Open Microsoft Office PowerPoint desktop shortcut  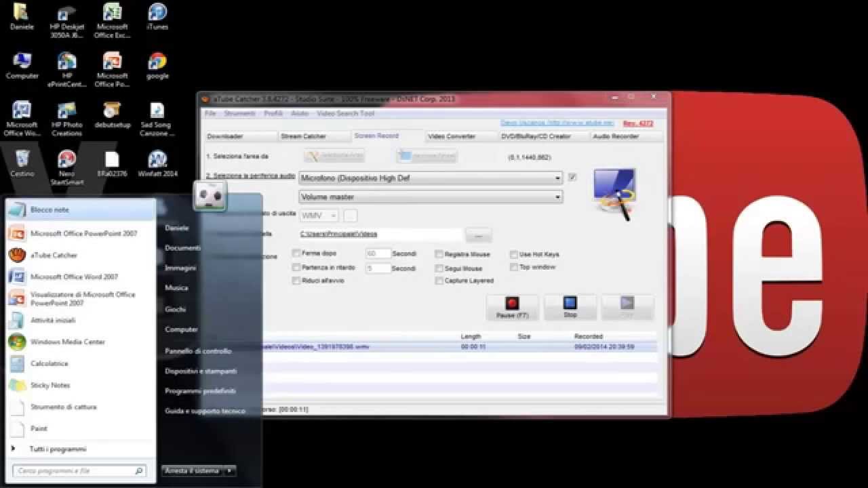point(112,70)
